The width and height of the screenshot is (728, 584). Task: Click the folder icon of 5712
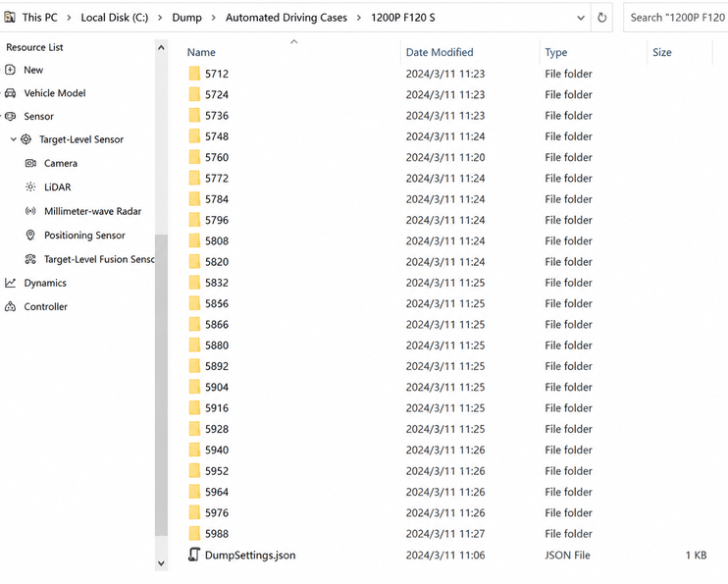click(x=194, y=74)
